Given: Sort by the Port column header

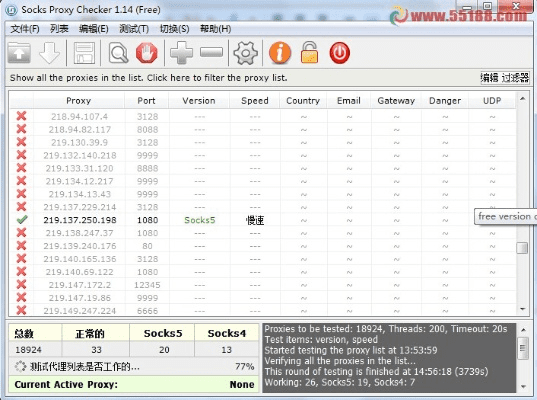Looking at the screenshot, I should 146,101.
